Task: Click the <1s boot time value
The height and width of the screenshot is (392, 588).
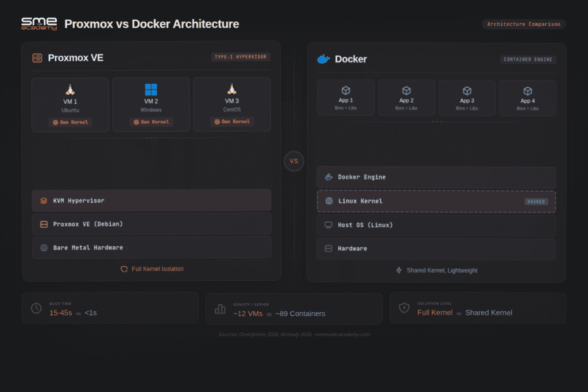Action: pyautogui.click(x=90, y=313)
